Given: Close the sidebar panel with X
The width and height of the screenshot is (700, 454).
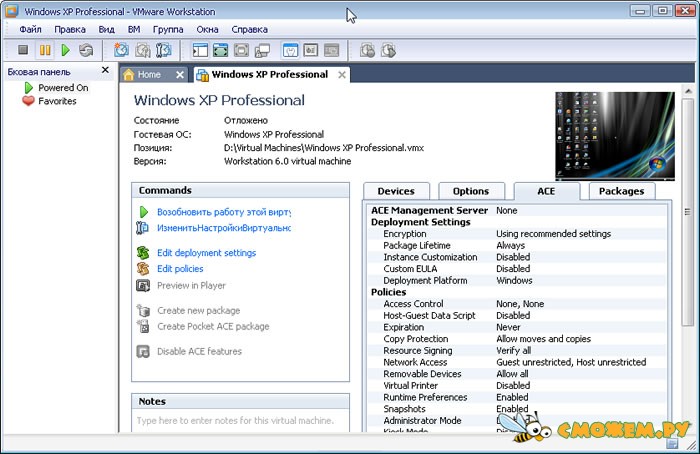Looking at the screenshot, I should 105,70.
